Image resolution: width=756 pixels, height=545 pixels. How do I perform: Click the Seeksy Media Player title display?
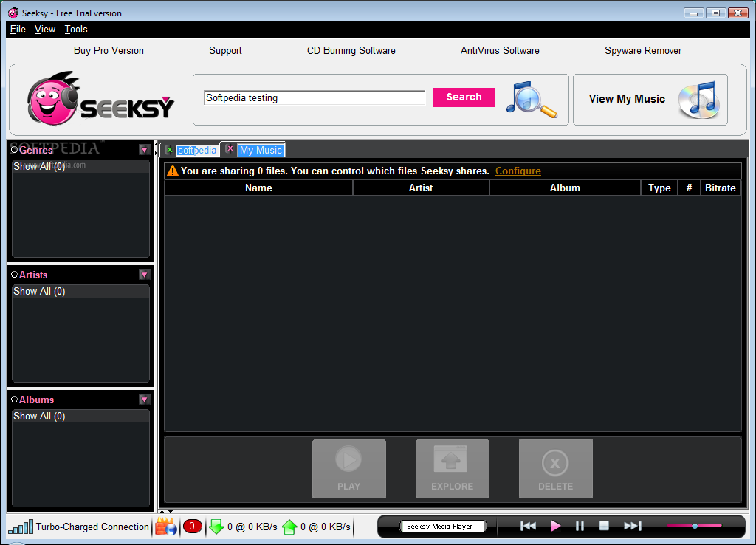click(x=443, y=527)
